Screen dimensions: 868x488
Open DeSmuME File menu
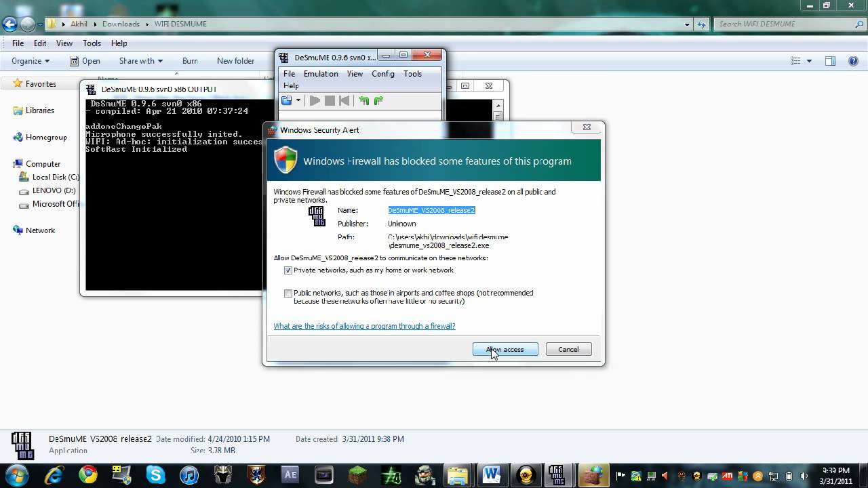(290, 74)
